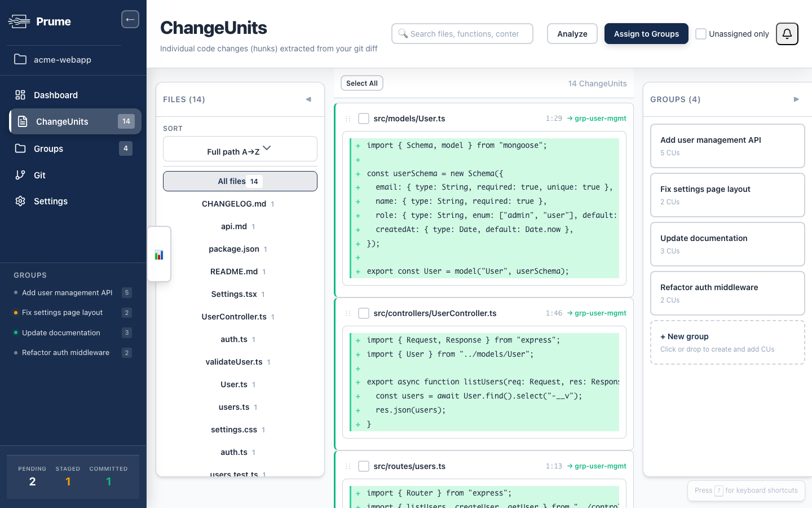812x508 pixels.
Task: Filter by UserController.ts file
Action: point(240,317)
